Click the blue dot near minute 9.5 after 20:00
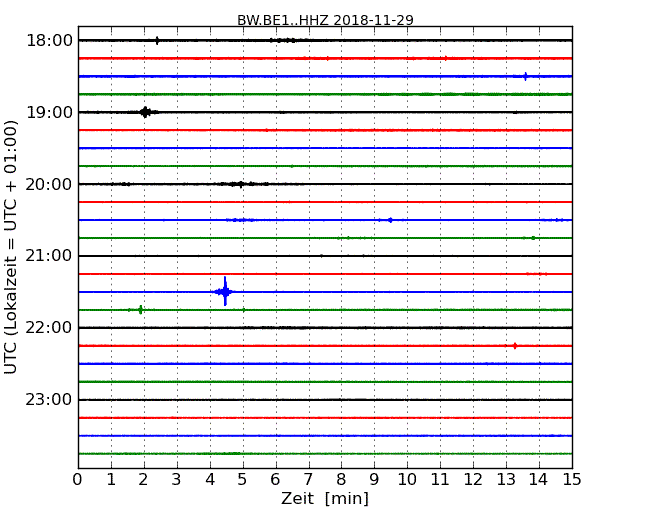The width and height of the screenshot is (650, 520). [390, 220]
